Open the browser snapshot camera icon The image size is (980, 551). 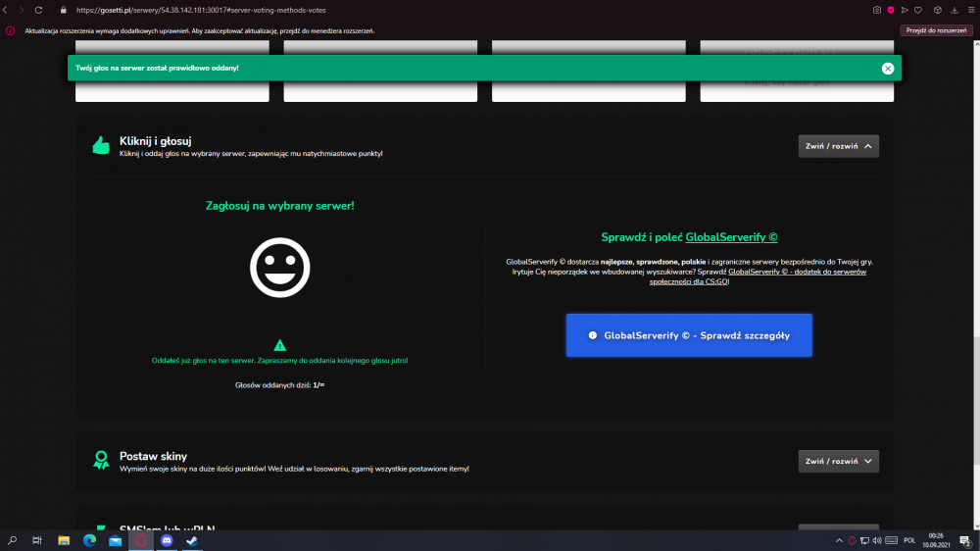point(877,10)
